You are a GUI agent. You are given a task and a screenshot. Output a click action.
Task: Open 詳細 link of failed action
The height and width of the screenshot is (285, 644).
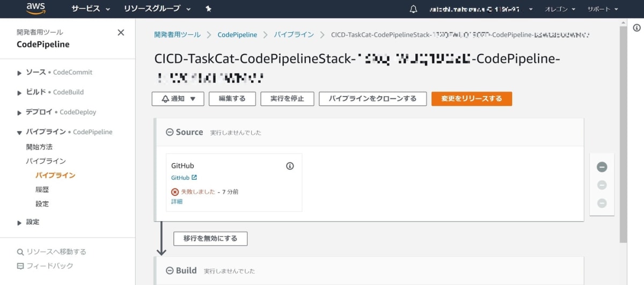177,201
